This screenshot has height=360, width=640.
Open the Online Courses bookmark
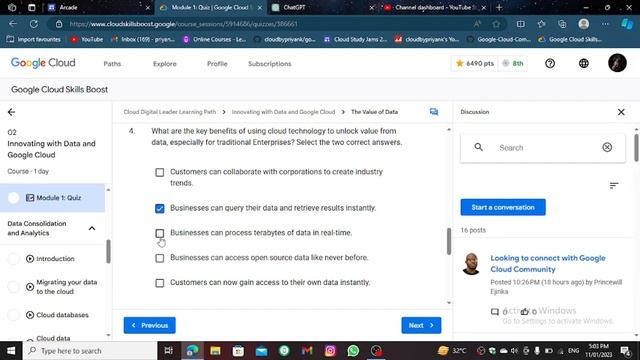point(214,39)
